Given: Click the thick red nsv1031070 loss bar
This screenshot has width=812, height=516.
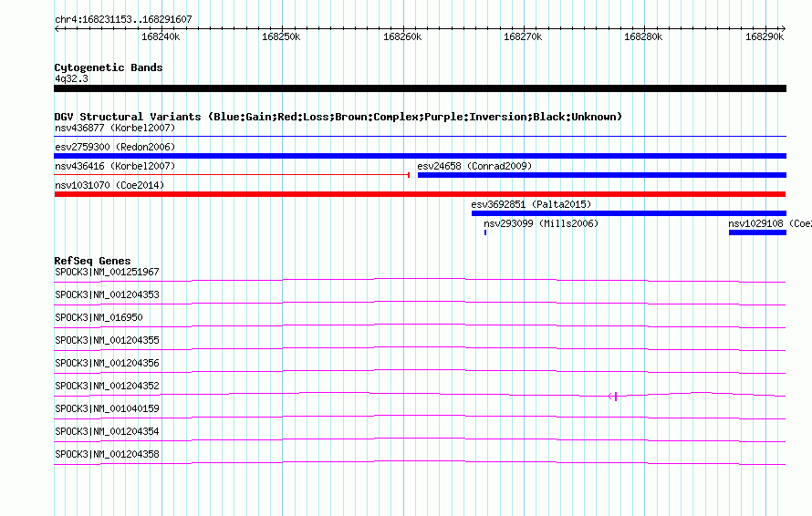Looking at the screenshot, I should coord(420,194).
